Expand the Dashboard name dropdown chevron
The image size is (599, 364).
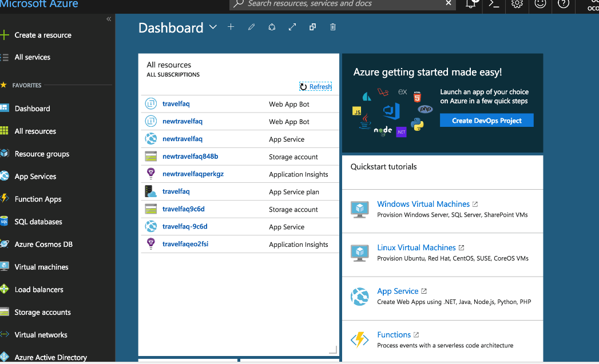pyautogui.click(x=213, y=27)
